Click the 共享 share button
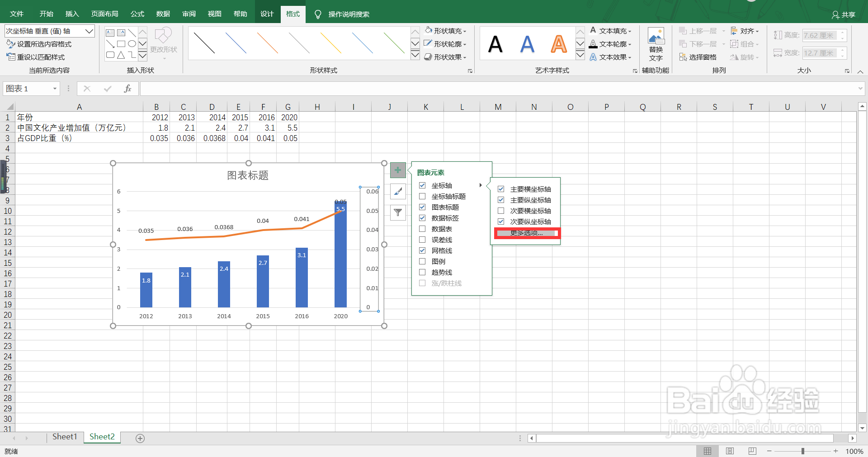The height and width of the screenshot is (457, 868). 844,14
